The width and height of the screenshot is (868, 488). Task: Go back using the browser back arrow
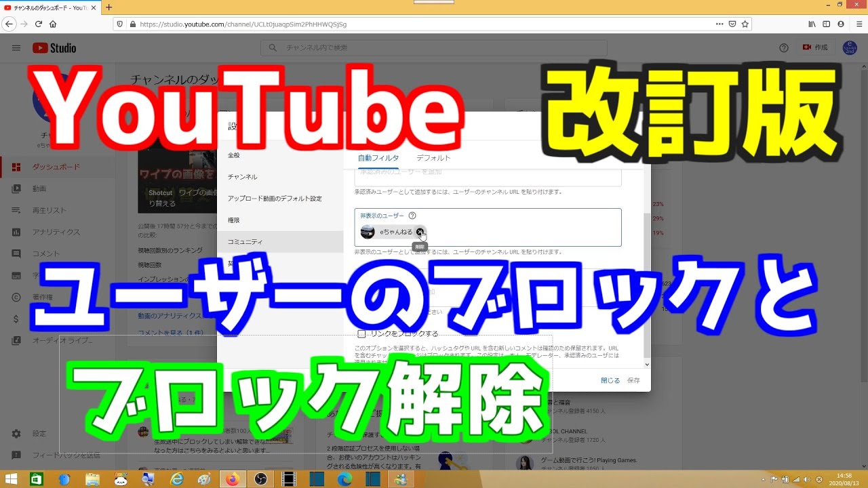9,24
